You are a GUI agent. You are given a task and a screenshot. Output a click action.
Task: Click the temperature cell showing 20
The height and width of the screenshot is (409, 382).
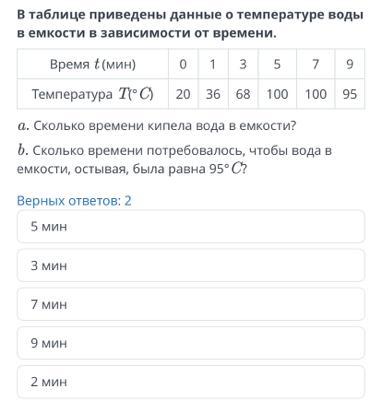pyautogui.click(x=183, y=94)
